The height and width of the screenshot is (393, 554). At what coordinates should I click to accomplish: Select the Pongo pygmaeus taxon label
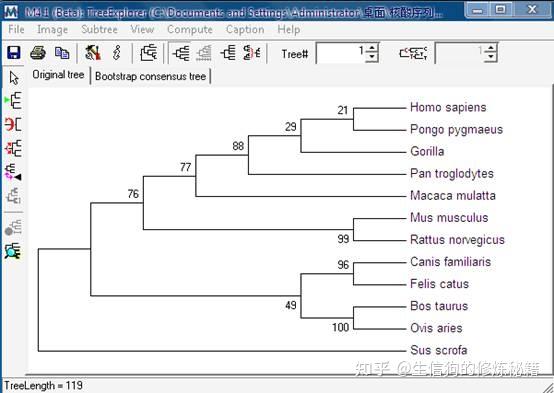click(x=456, y=130)
